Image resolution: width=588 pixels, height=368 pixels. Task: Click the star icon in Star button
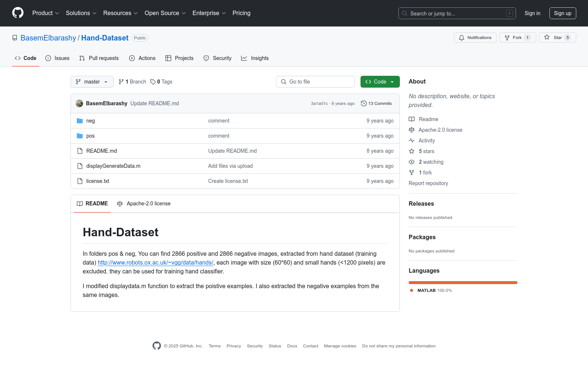(x=547, y=38)
